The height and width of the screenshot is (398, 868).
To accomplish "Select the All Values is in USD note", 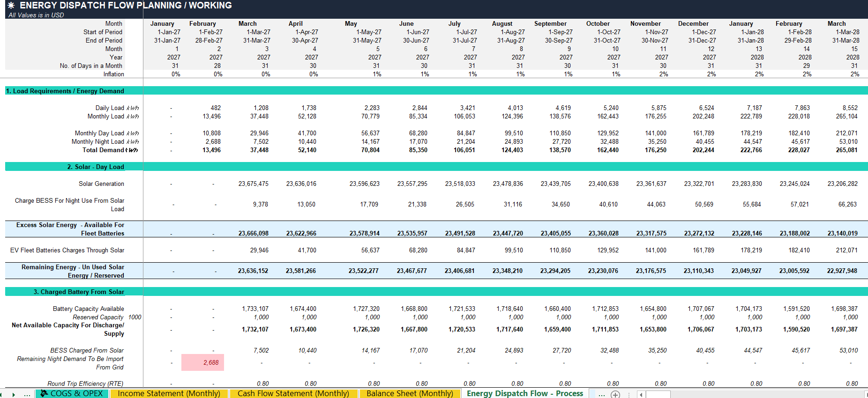I will (x=36, y=15).
